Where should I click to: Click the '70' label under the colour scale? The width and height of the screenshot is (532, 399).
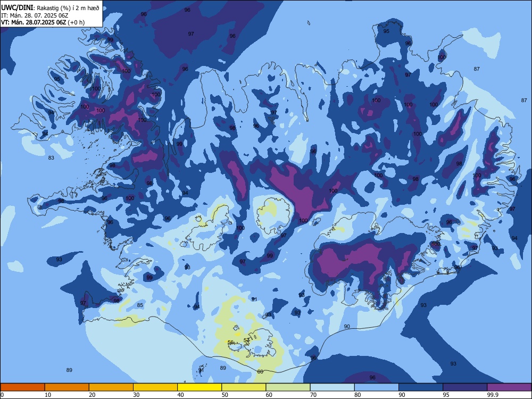313,395
